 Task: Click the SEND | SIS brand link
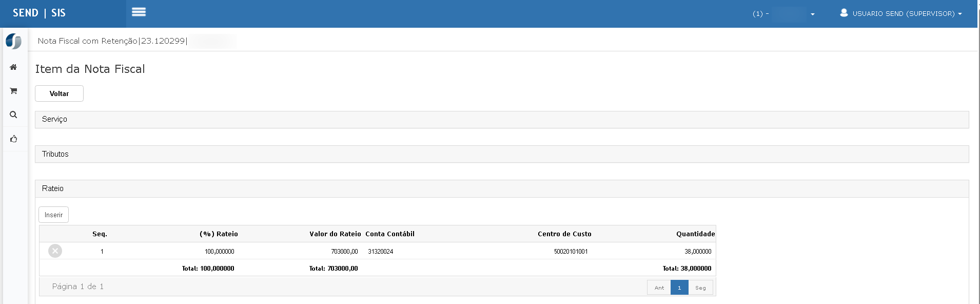pyautogui.click(x=40, y=13)
